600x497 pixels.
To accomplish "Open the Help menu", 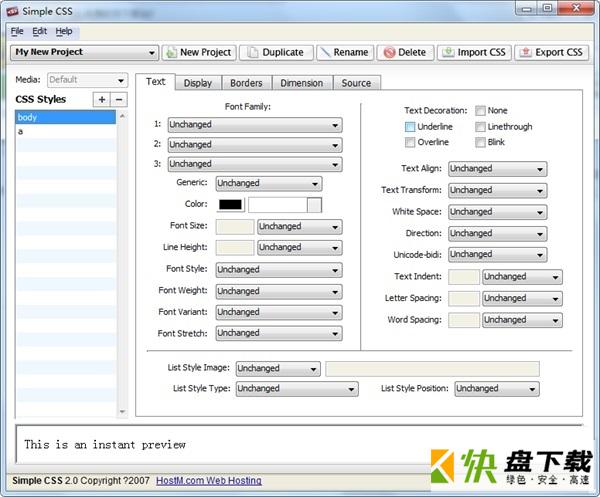I will (x=64, y=31).
